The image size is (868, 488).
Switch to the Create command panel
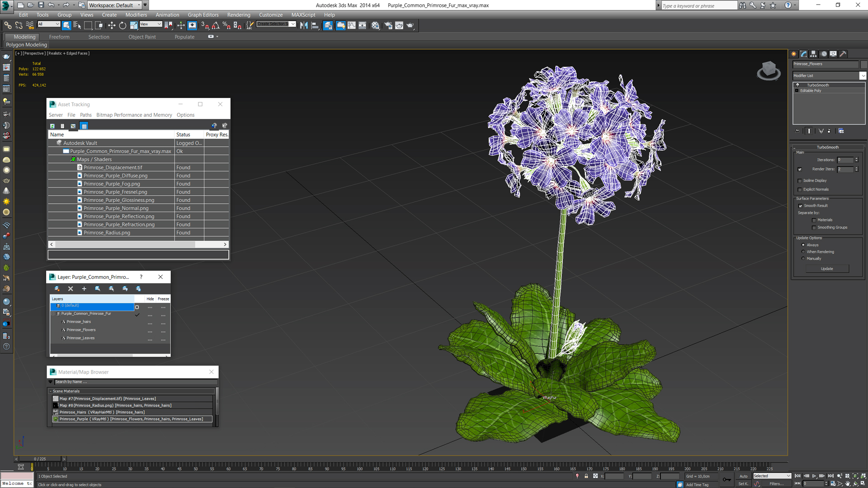[794, 54]
